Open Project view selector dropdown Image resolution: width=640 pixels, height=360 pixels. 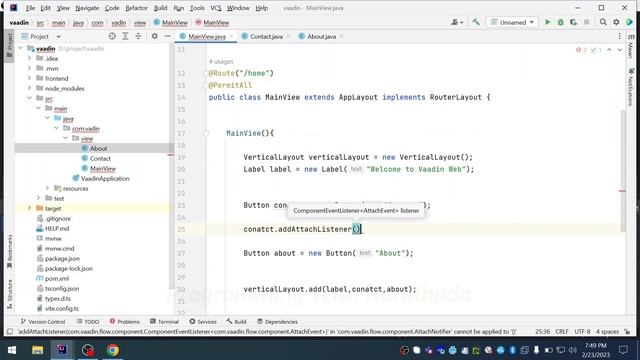41,36
